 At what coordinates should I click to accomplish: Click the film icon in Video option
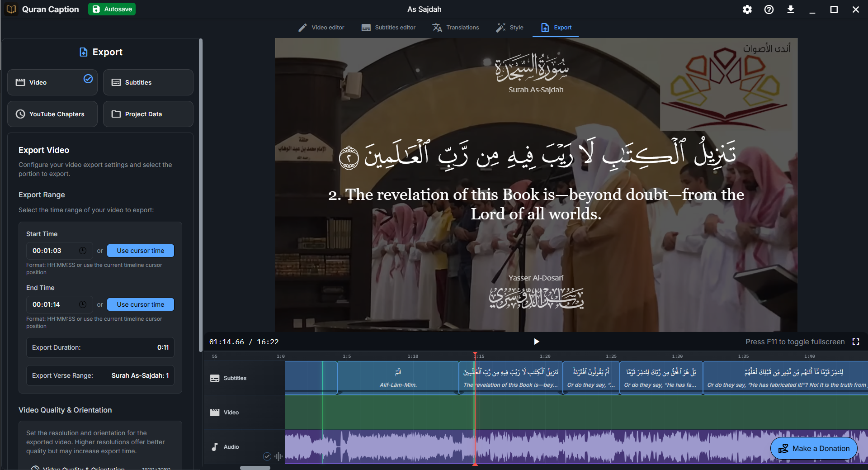pyautogui.click(x=20, y=82)
